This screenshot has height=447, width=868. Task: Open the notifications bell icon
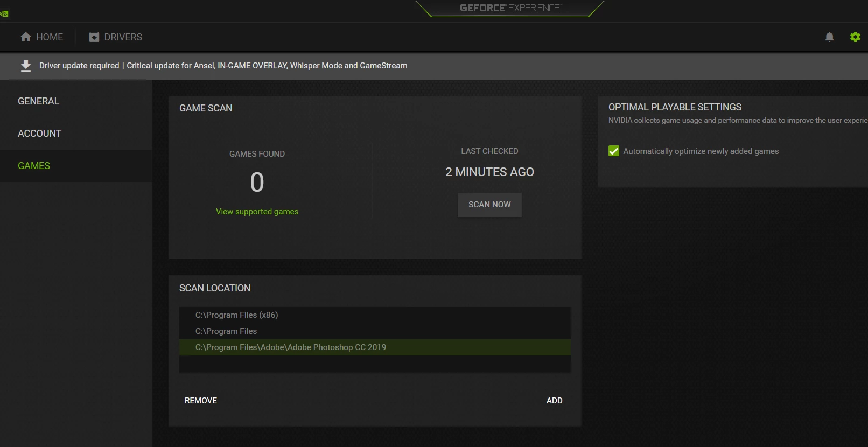(x=829, y=37)
